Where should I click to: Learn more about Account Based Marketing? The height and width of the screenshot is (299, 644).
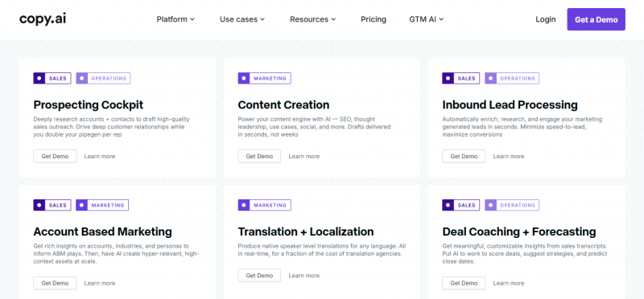click(x=100, y=283)
